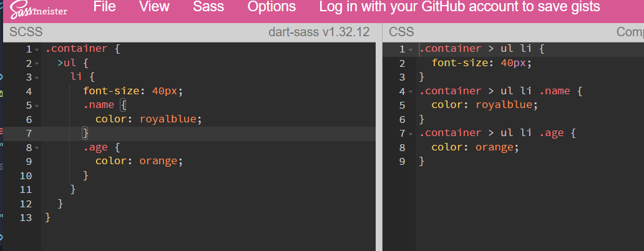
Task: Click the divider between SCSS and CSS panels
Action: 379,137
